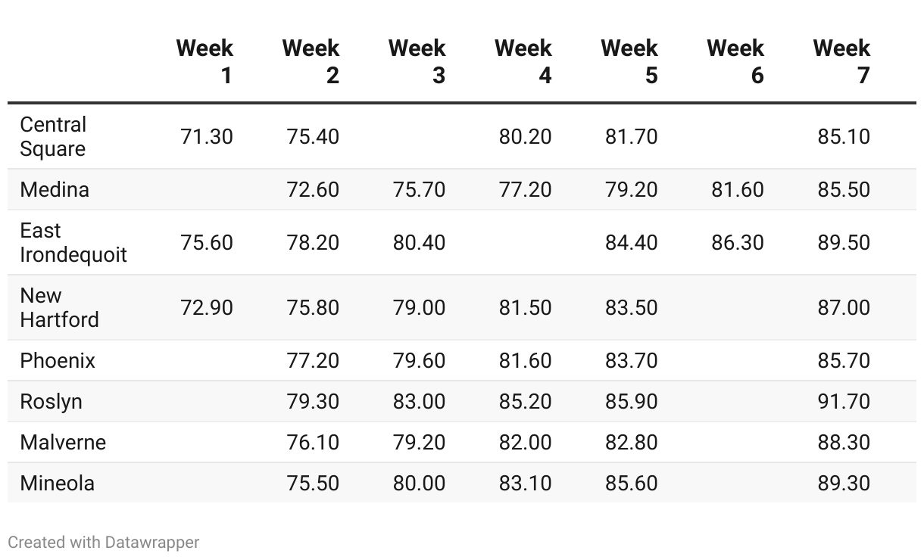Viewport: 924px width, 560px height.
Task: Select the Roslyn row label
Action: pyautogui.click(x=51, y=401)
